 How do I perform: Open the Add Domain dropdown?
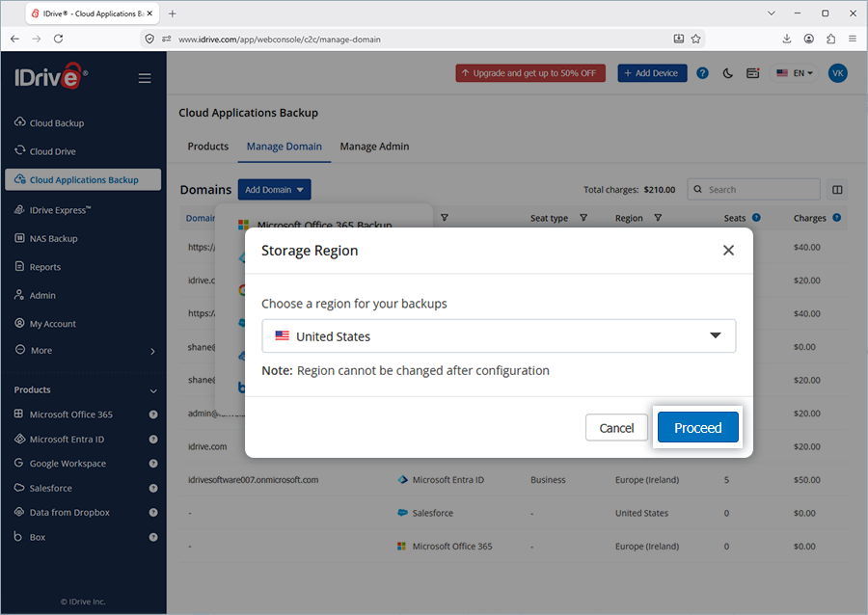pyautogui.click(x=274, y=190)
